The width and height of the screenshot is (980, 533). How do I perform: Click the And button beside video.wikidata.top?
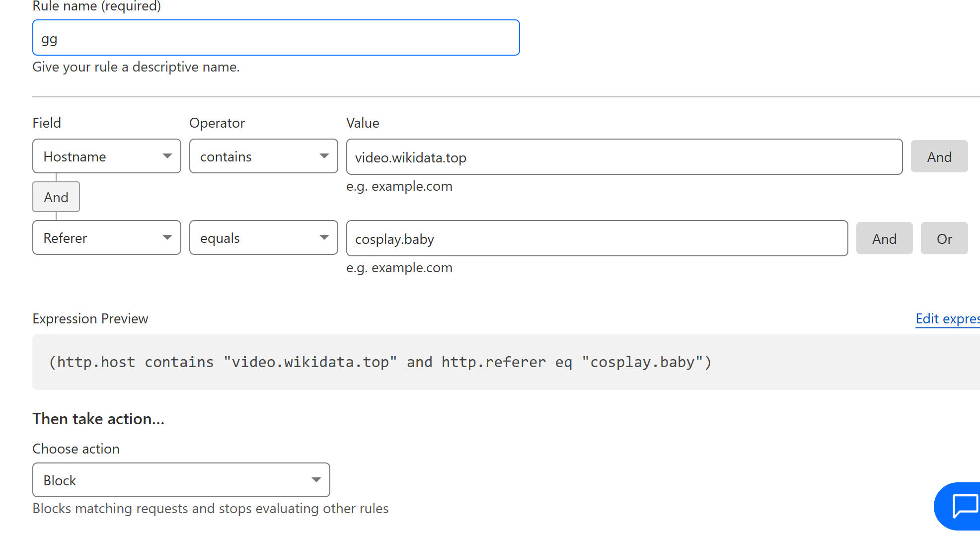point(939,157)
